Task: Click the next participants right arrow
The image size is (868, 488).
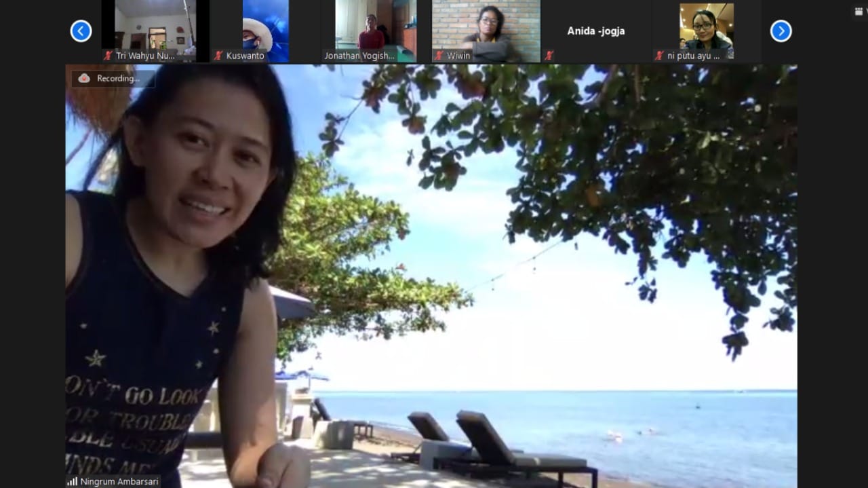Action: [x=781, y=31]
